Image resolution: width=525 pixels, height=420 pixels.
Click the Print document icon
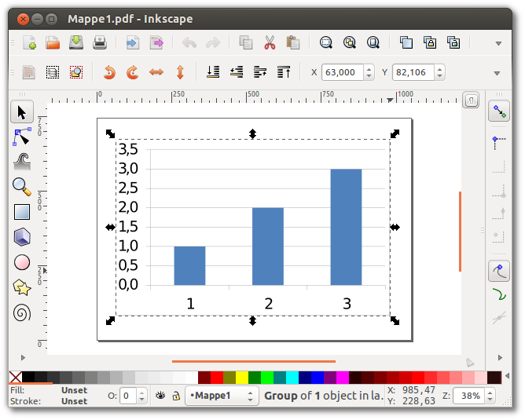click(x=100, y=42)
